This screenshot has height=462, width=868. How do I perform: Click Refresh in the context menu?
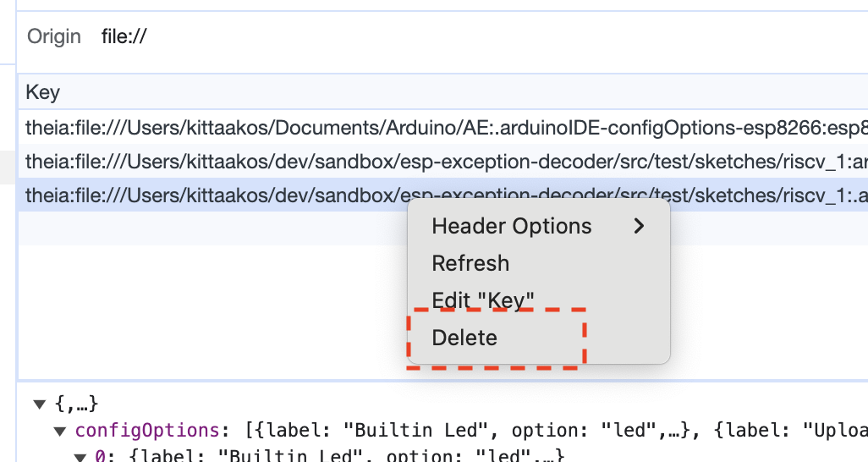[x=470, y=263]
